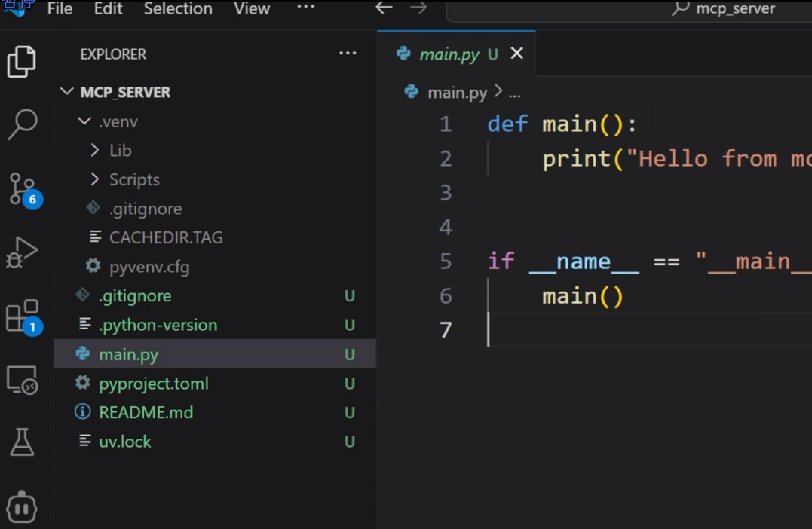Viewport: 812px width, 529px height.
Task: Open Explorer more actions ellipsis
Action: (348, 54)
